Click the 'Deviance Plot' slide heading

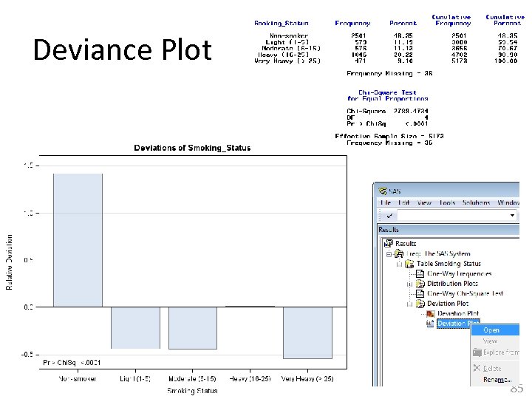tap(123, 50)
